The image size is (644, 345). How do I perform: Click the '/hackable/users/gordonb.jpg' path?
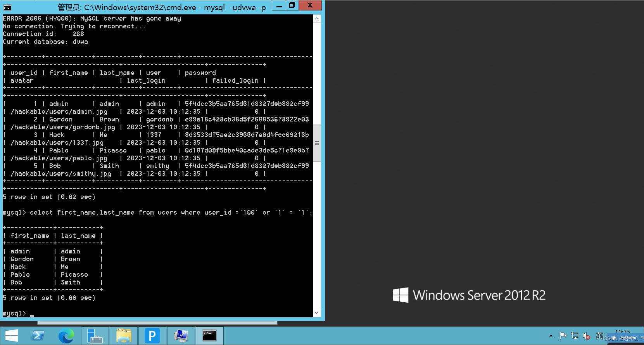tap(63, 127)
